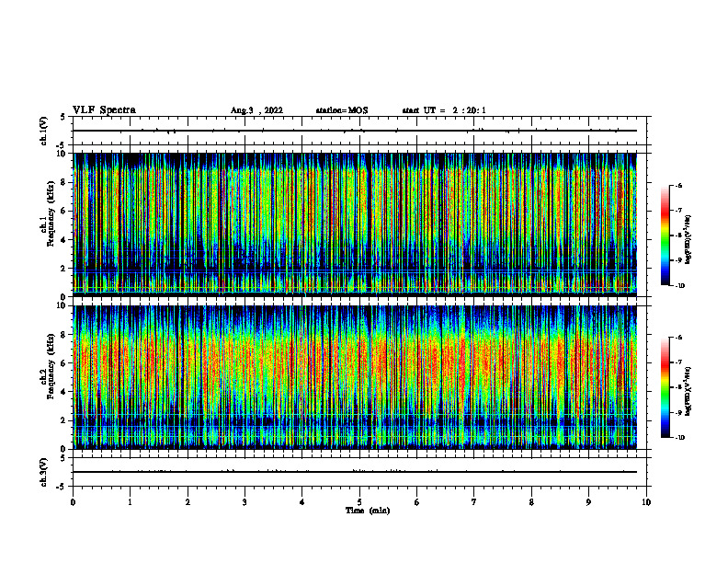Select the ch.1 "Frequency (kHz)" axis label
Screen dimensions: 728x563
[x=51, y=213]
